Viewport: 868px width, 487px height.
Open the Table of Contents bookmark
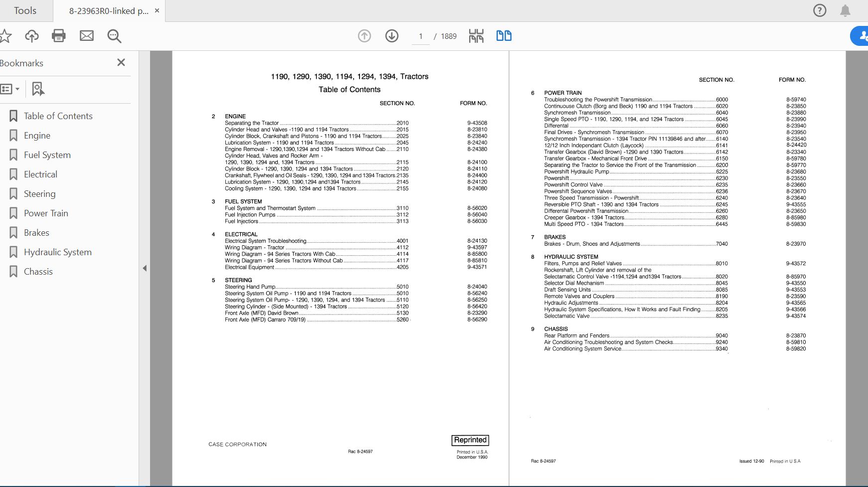click(x=58, y=116)
